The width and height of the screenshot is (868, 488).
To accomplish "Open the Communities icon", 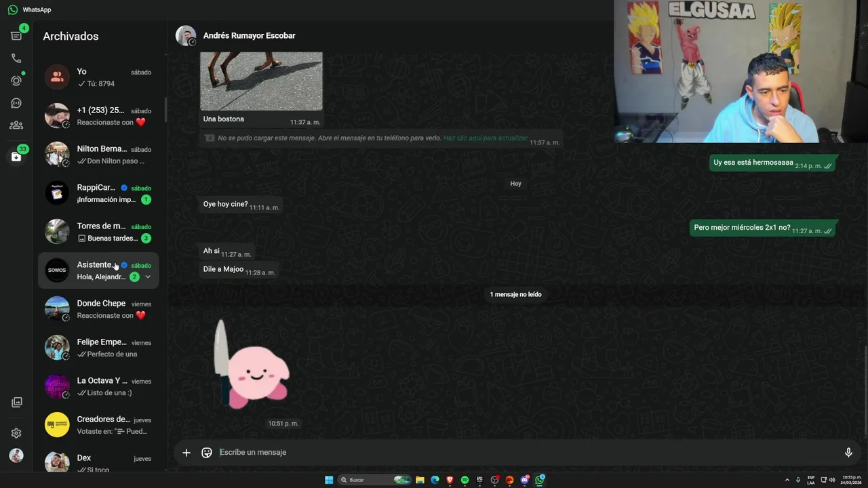I will [x=16, y=125].
